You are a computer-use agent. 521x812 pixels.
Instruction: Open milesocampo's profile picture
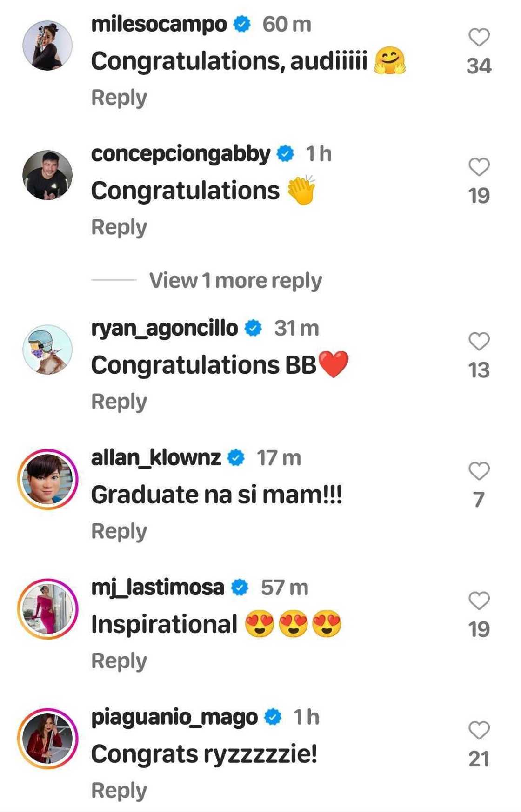(x=47, y=46)
